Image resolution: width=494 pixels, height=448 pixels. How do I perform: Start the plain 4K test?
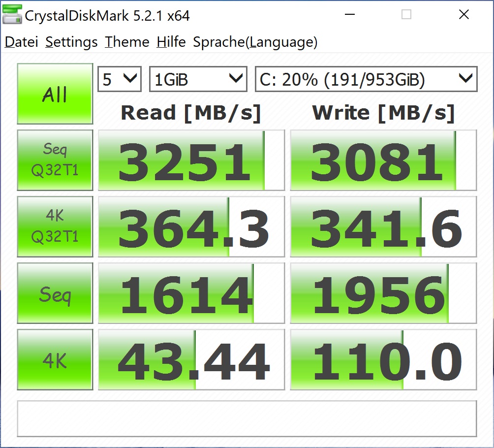(x=55, y=360)
